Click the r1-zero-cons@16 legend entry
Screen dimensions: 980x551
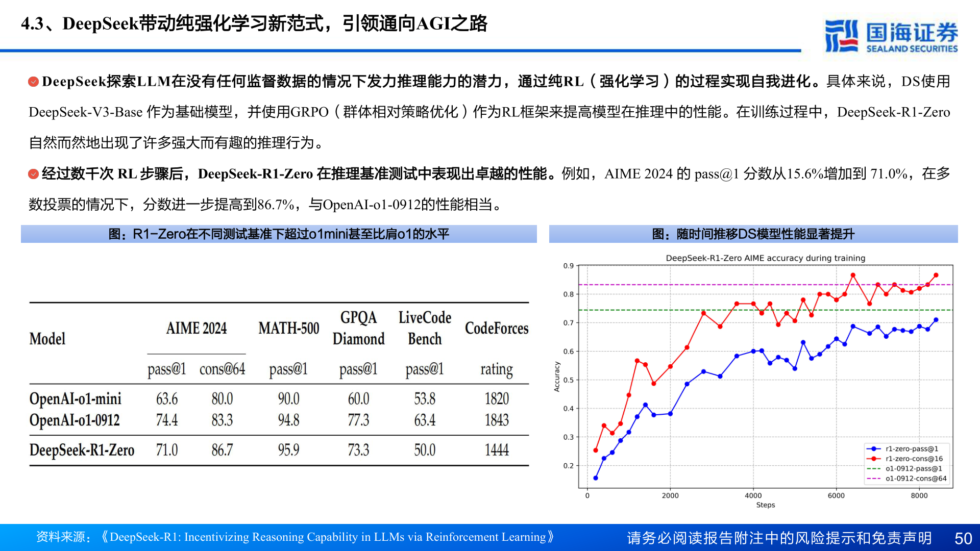904,459
